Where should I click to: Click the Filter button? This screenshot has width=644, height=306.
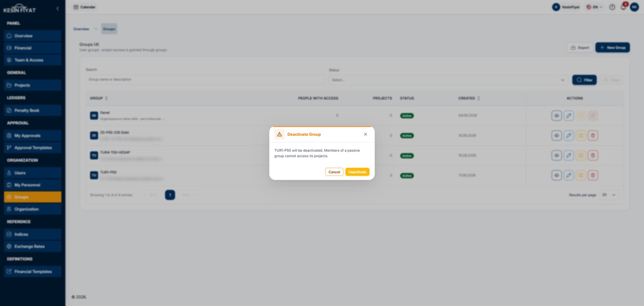tap(584, 80)
